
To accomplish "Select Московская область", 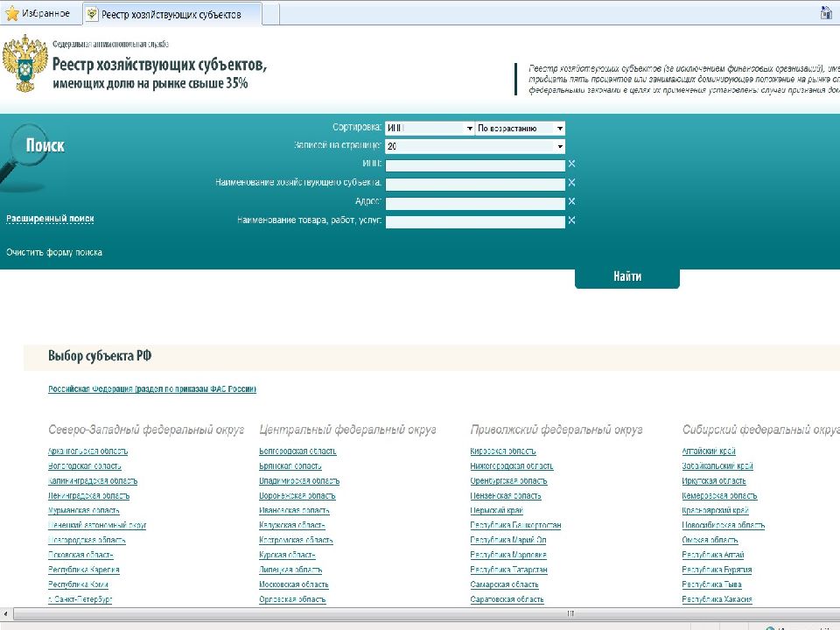I will coord(294,584).
